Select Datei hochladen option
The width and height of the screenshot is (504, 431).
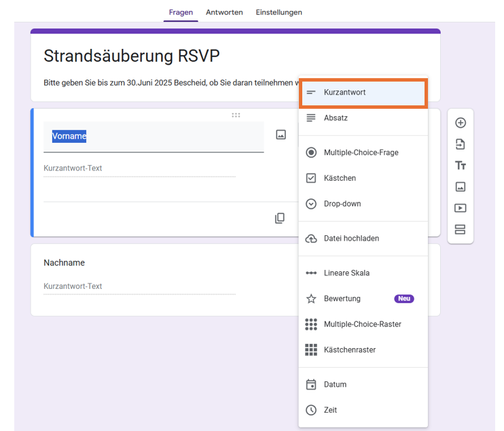[x=351, y=239]
